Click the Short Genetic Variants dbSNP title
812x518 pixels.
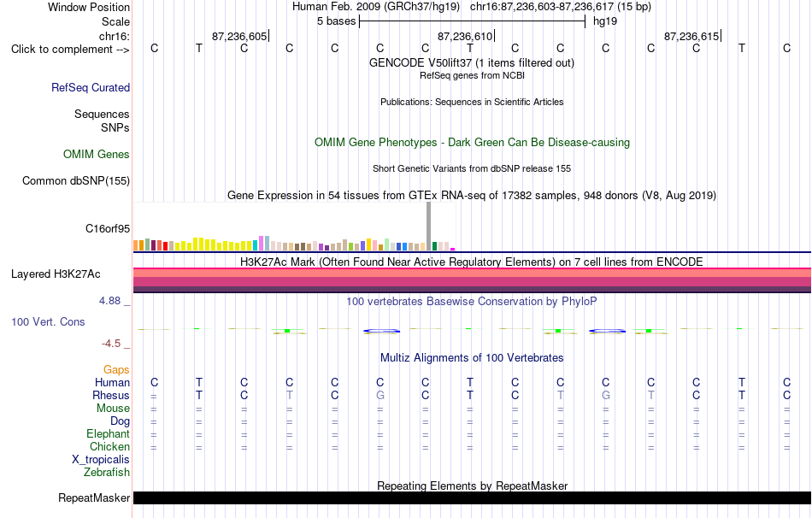point(472,169)
